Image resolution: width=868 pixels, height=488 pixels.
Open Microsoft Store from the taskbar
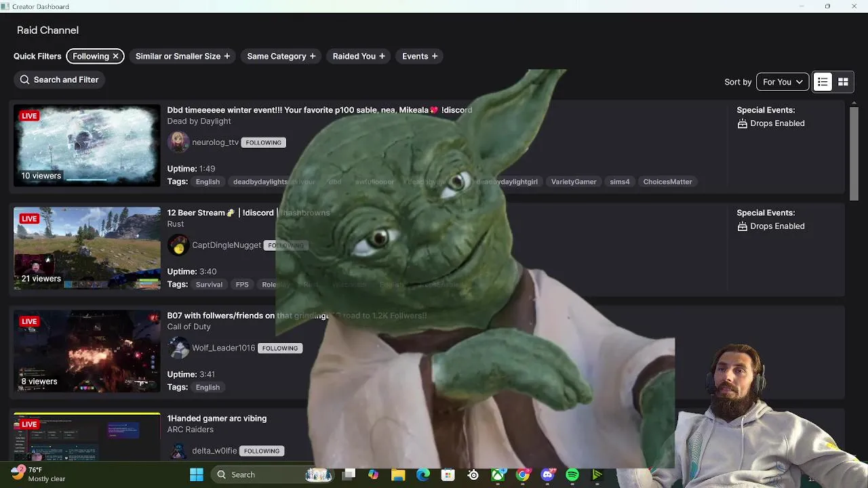click(448, 474)
